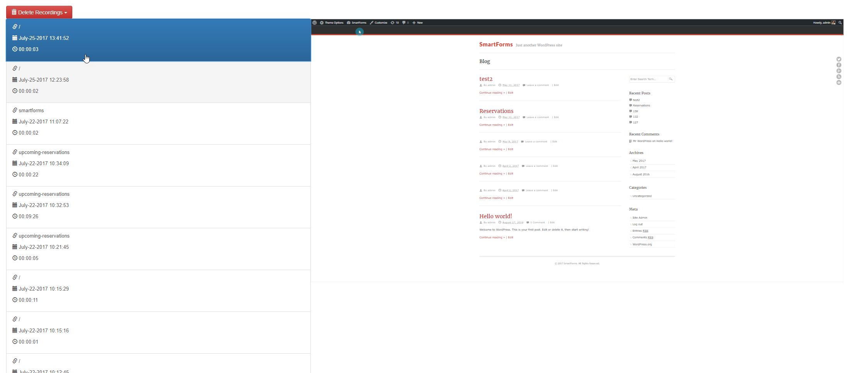Click Entries RSS under Meta
Screen dimensions: 868x373
click(x=640, y=231)
